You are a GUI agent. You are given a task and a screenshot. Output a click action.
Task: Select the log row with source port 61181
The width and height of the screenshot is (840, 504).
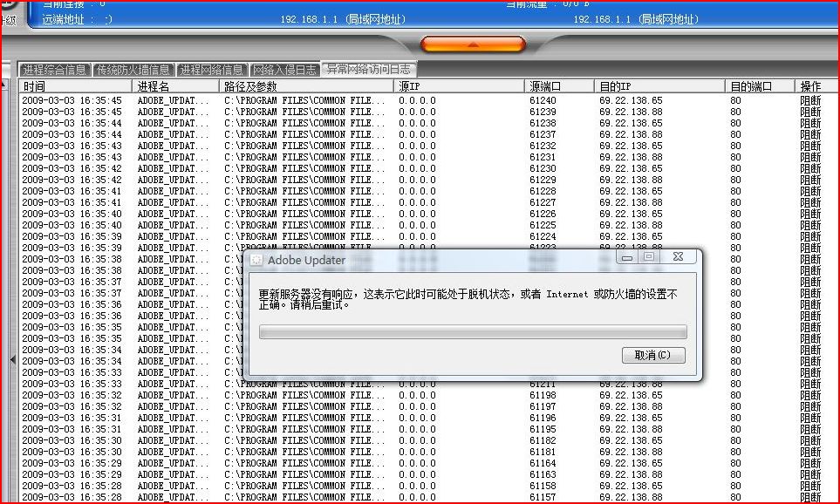(428, 452)
